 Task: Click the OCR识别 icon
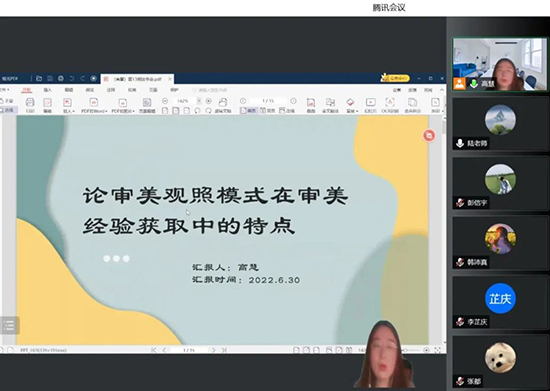390,102
